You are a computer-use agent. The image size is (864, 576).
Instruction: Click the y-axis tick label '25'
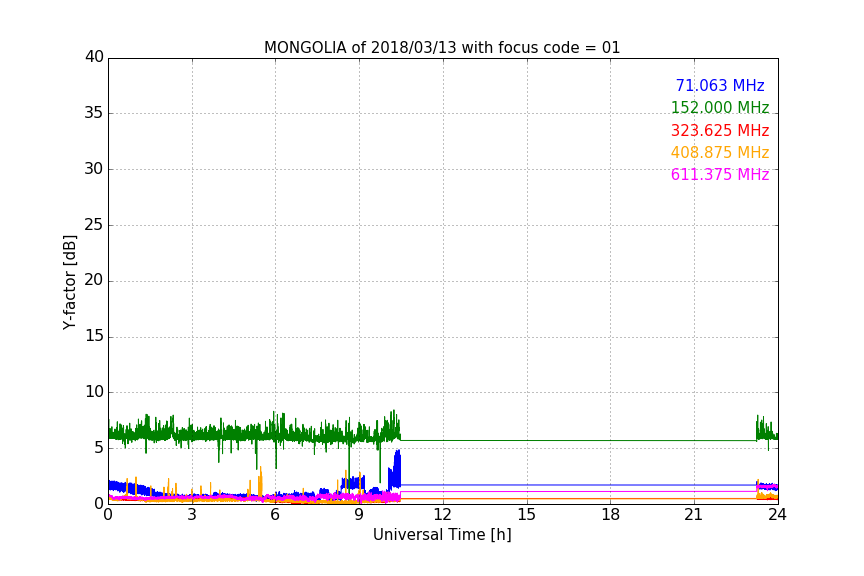(94, 224)
